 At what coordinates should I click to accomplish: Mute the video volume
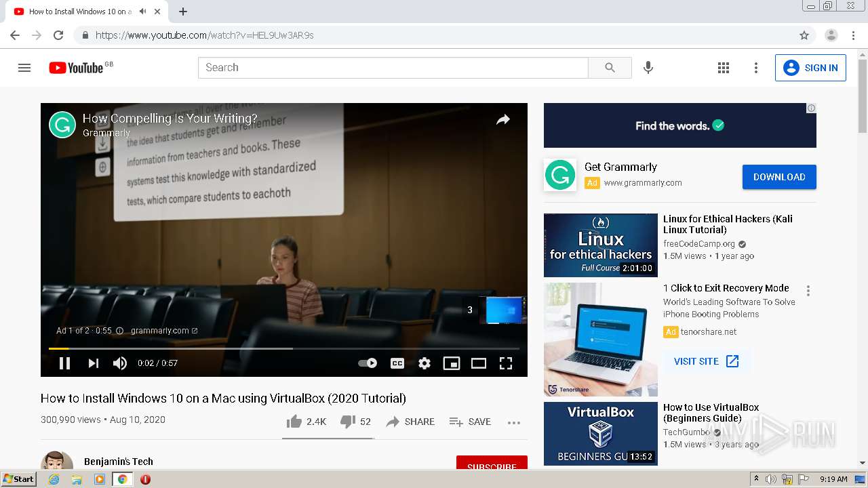click(x=120, y=363)
